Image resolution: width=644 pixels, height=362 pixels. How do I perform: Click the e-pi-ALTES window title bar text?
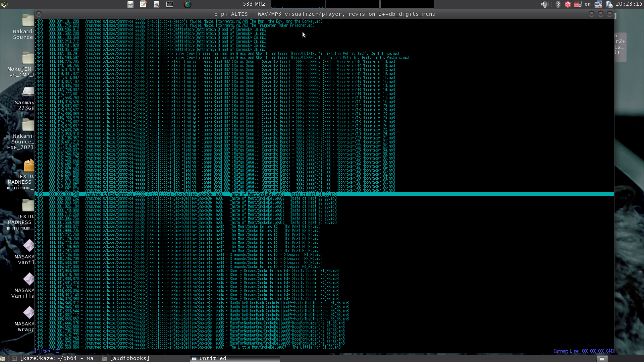325,14
